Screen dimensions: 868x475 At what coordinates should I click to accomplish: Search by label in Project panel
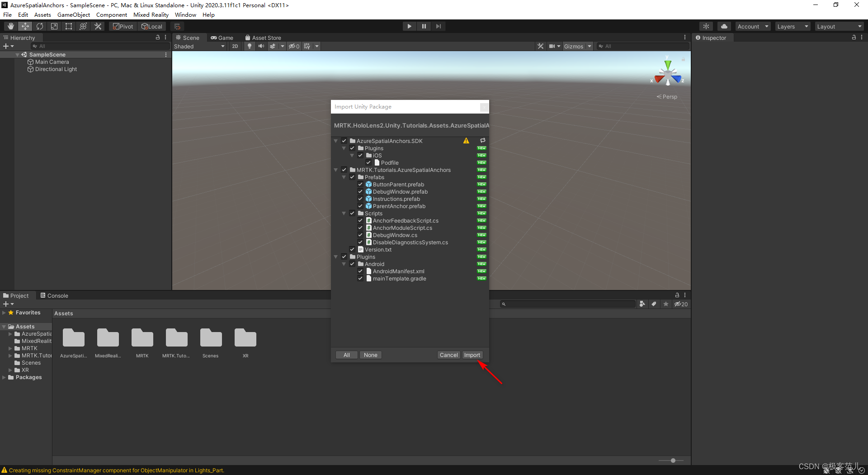[x=654, y=304]
